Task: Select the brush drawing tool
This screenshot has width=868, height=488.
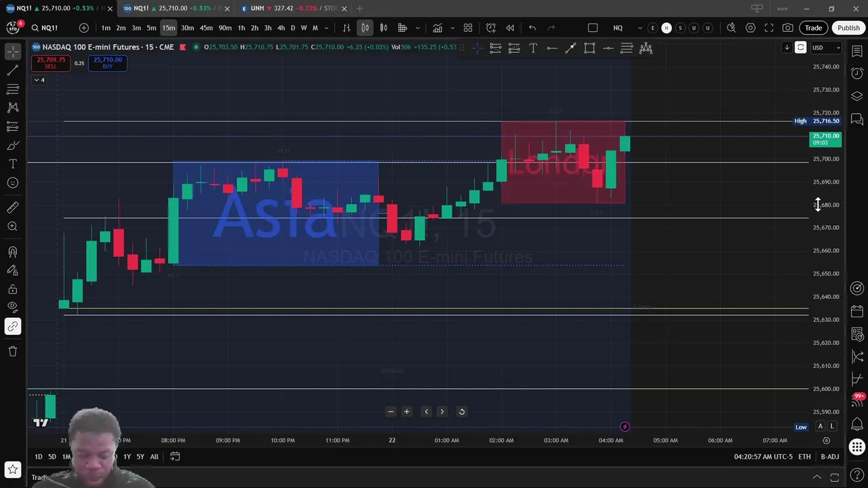Action: pyautogui.click(x=12, y=146)
